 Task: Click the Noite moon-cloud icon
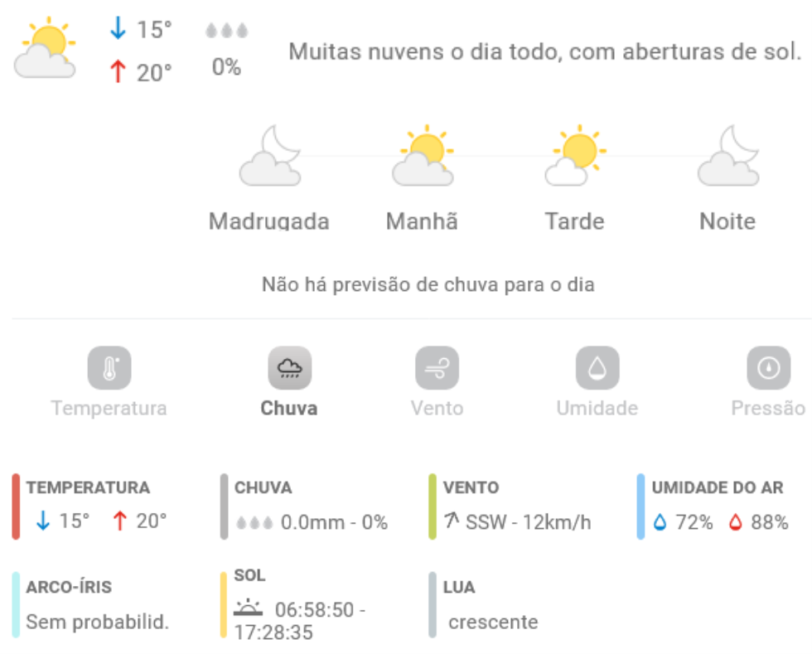click(x=727, y=157)
